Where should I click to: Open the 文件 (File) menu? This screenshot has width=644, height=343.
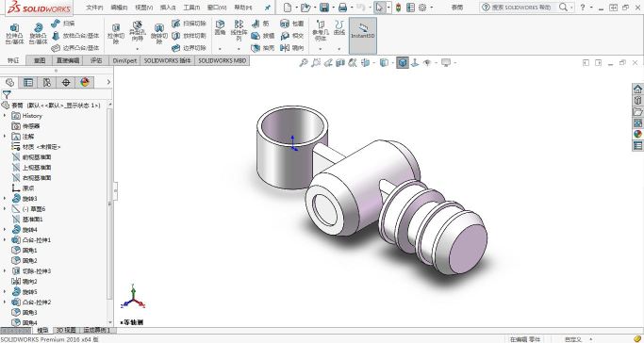tap(94, 8)
